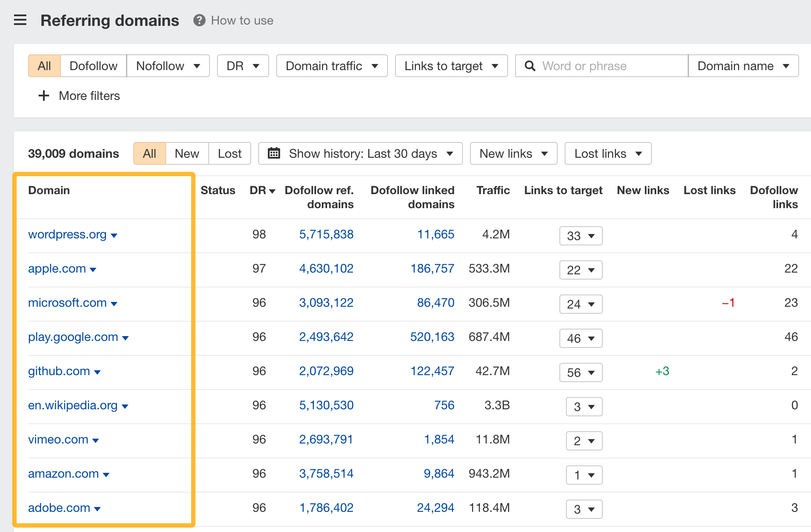
Task: Select the All link type filter
Action: (x=44, y=66)
